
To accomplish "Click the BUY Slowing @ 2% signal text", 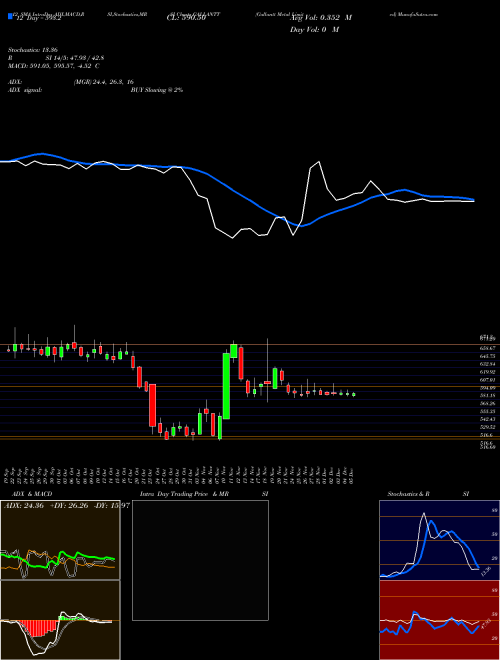I will coord(157,90).
